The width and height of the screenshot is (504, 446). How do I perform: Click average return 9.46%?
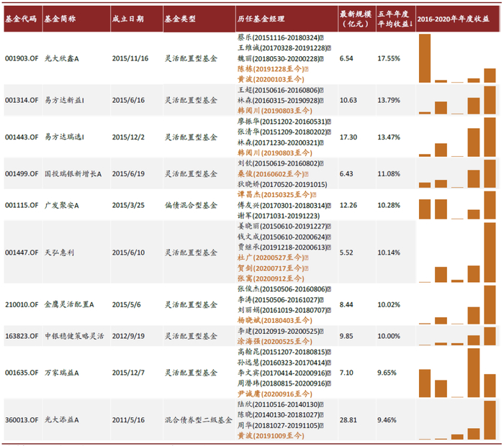coord(387,419)
